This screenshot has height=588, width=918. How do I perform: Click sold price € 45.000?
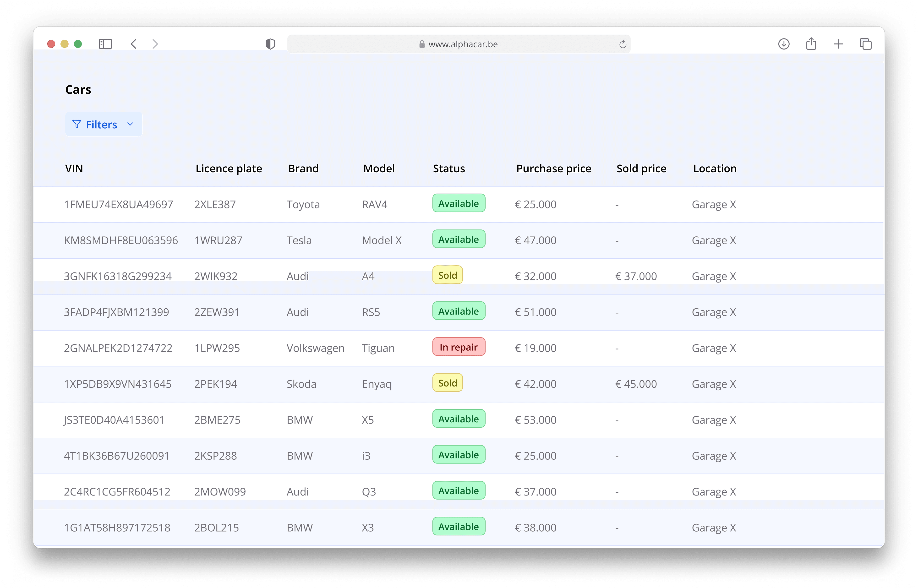(636, 384)
